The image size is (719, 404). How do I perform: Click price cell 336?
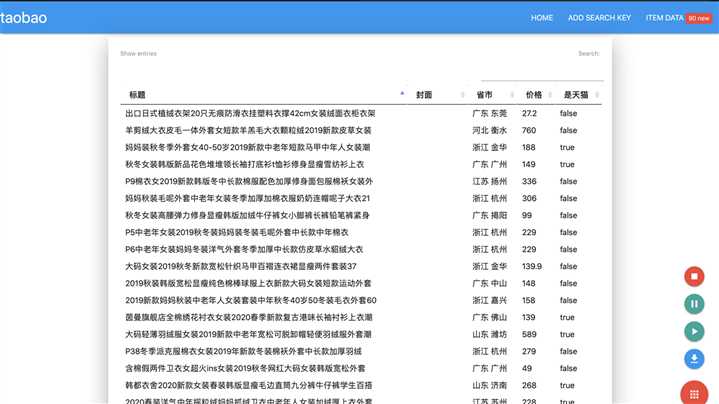529,181
